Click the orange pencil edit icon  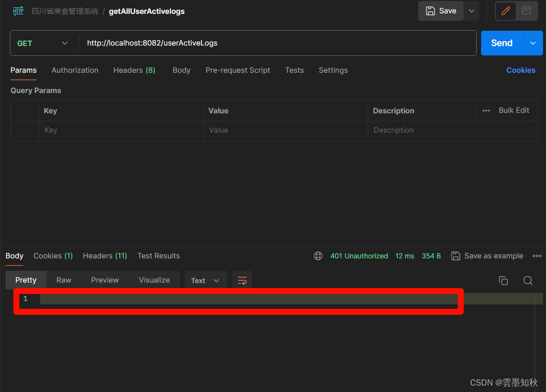pos(505,11)
